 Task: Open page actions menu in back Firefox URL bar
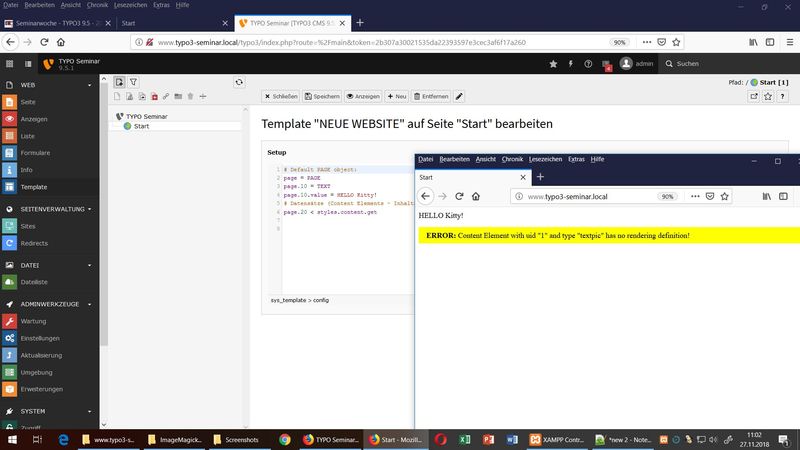(x=646, y=42)
